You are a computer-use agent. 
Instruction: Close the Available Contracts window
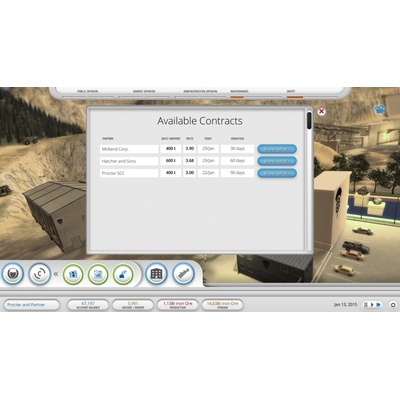pyautogui.click(x=321, y=111)
